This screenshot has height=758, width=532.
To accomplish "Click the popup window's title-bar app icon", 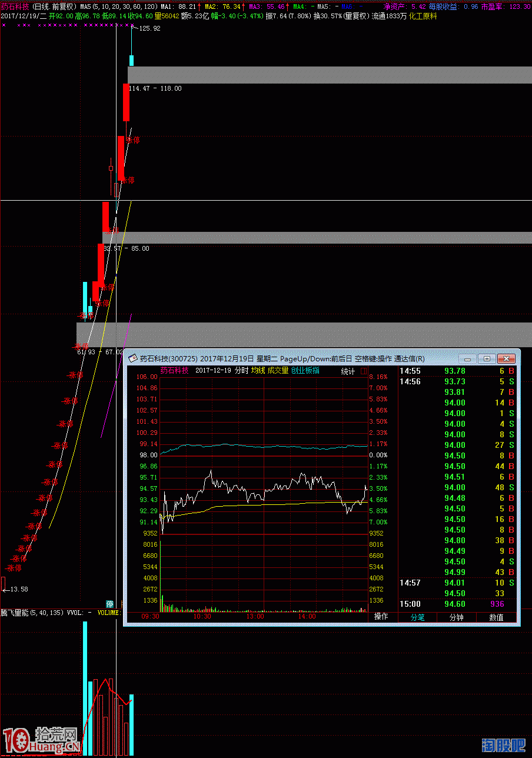I will pyautogui.click(x=133, y=358).
